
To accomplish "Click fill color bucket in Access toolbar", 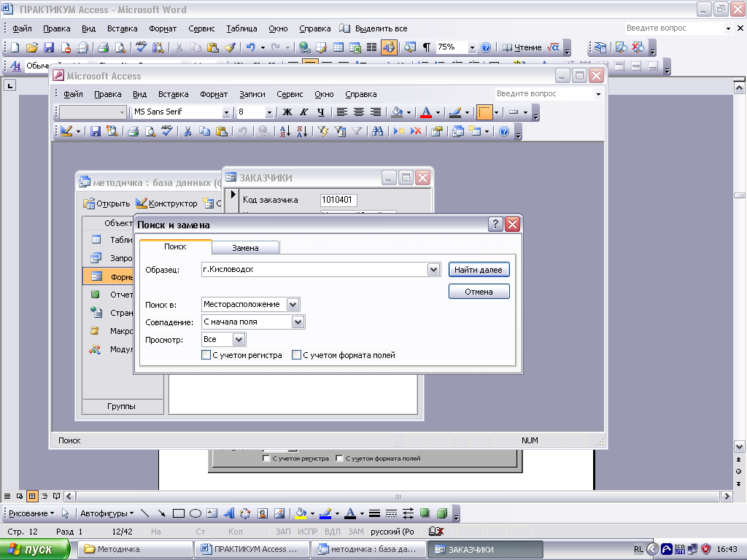I will 397,112.
